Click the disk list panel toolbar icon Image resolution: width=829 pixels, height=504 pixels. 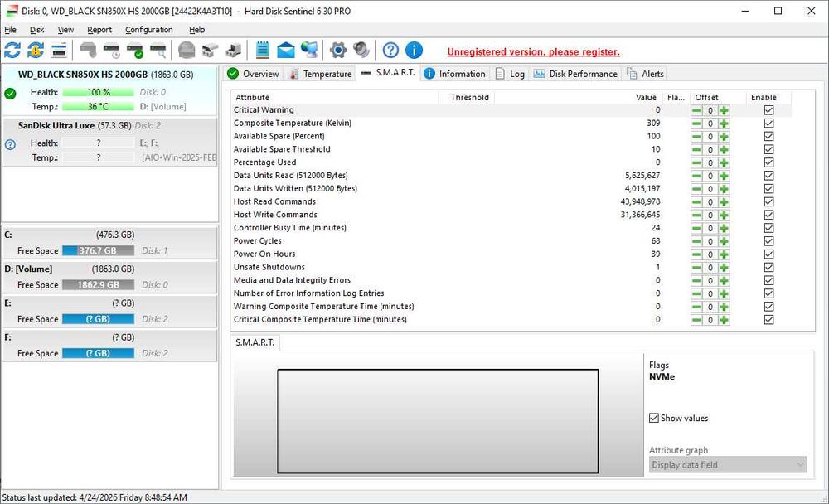click(59, 51)
